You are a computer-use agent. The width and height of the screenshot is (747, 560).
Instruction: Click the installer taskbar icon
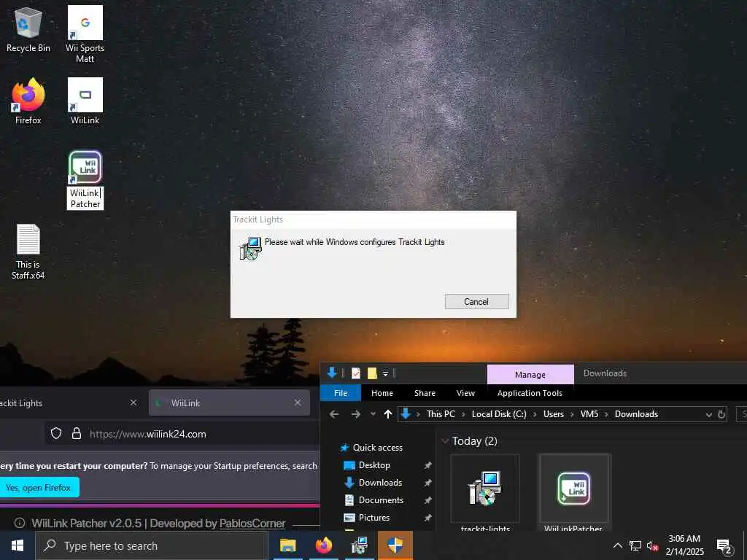tap(359, 545)
